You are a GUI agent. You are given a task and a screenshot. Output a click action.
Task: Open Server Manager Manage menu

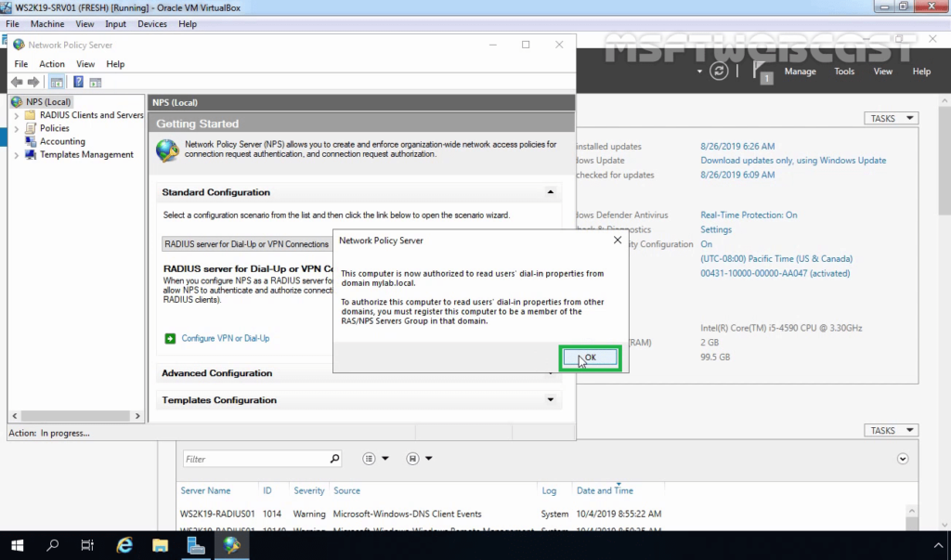(800, 72)
